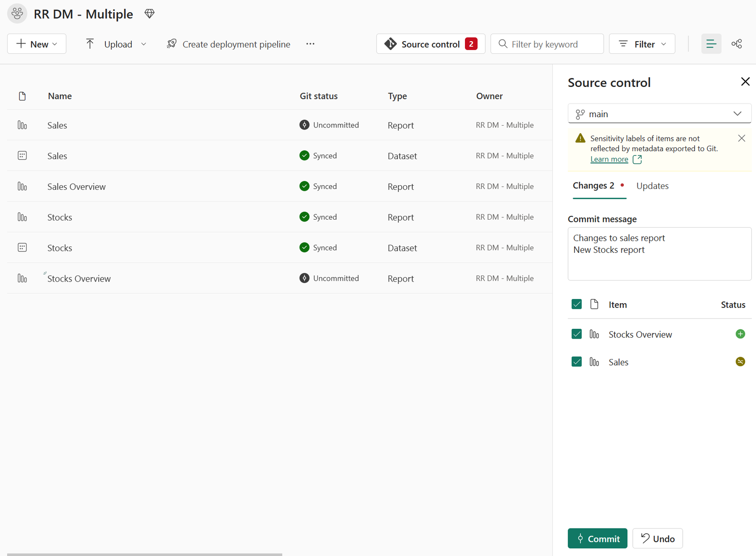
Task: Click the premium diamond icon by the workspace title
Action: (x=150, y=14)
